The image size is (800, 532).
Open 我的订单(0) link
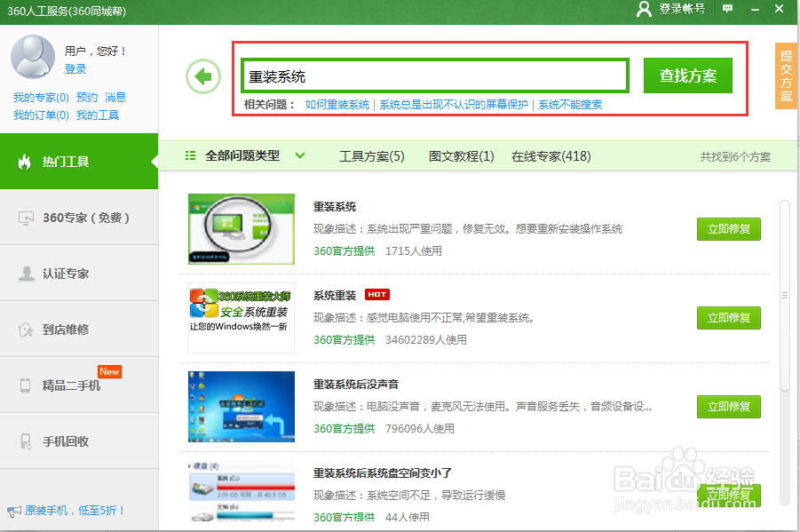point(41,115)
